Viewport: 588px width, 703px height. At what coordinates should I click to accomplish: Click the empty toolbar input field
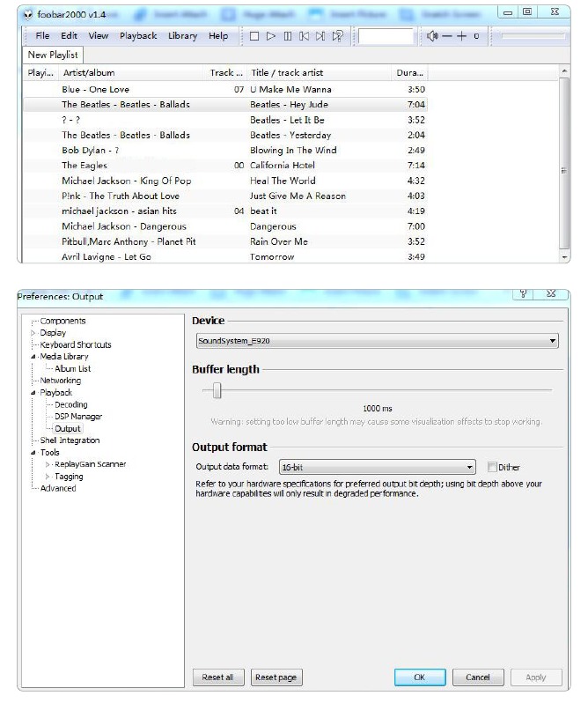coord(386,36)
